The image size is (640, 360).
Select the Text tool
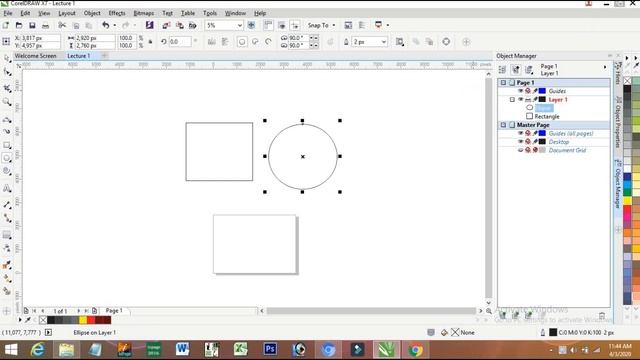[7, 189]
